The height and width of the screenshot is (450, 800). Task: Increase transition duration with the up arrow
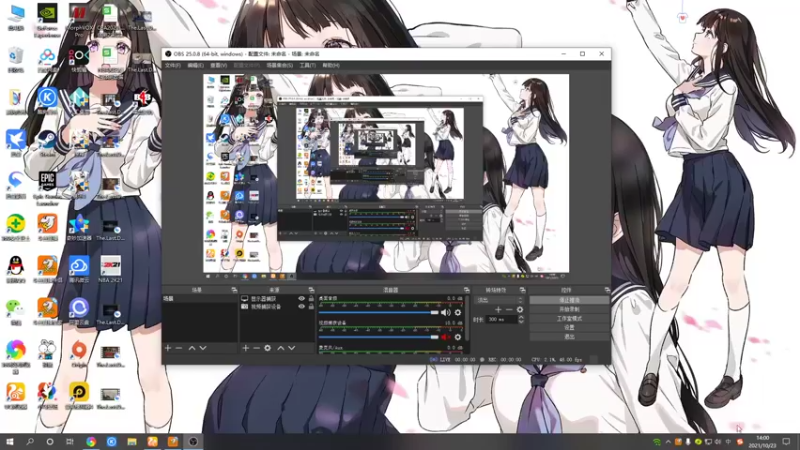[521, 317]
